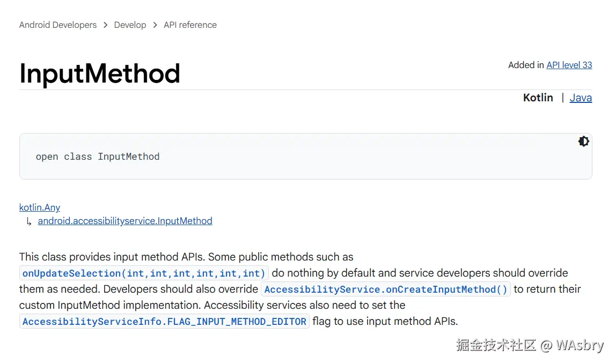Open the onUpdateSelection method reference
Image resolution: width=615 pixels, height=364 pixels.
pos(144,273)
